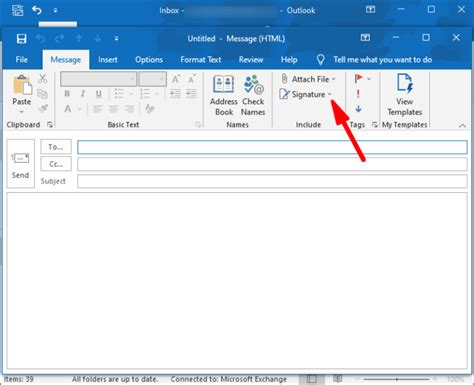Undo in the message window title bar
474x385 pixels.
coord(41,39)
